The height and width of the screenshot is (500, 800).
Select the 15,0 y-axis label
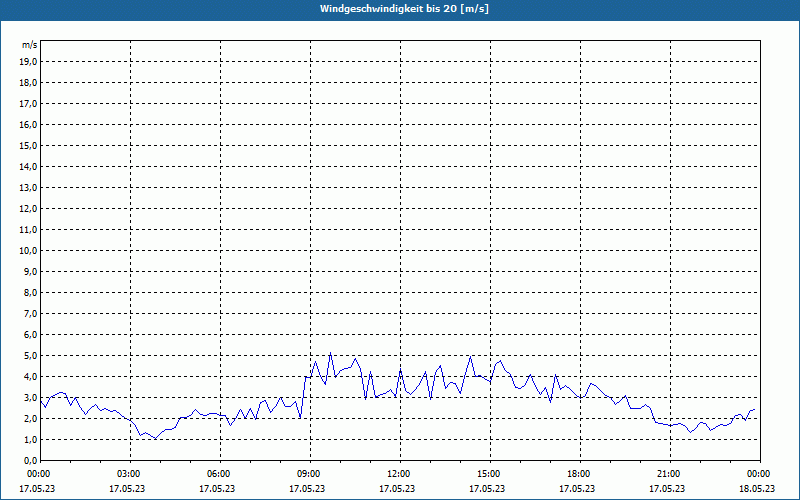pyautogui.click(x=28, y=145)
